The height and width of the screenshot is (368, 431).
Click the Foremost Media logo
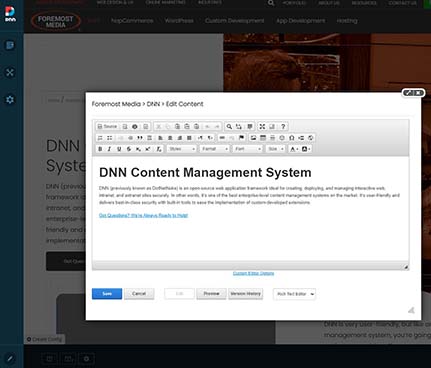click(x=56, y=21)
